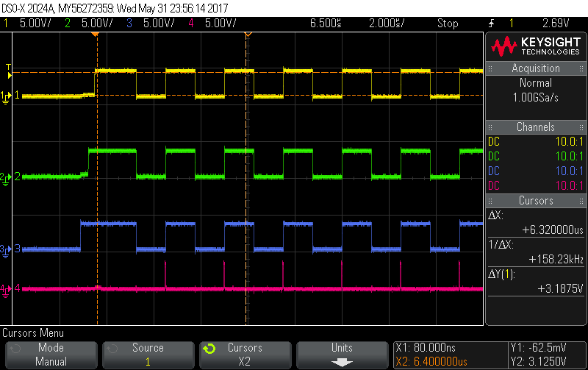Click the Cursors X2 selection softkey
Viewport: 588px width, 370px height.
(x=245, y=355)
